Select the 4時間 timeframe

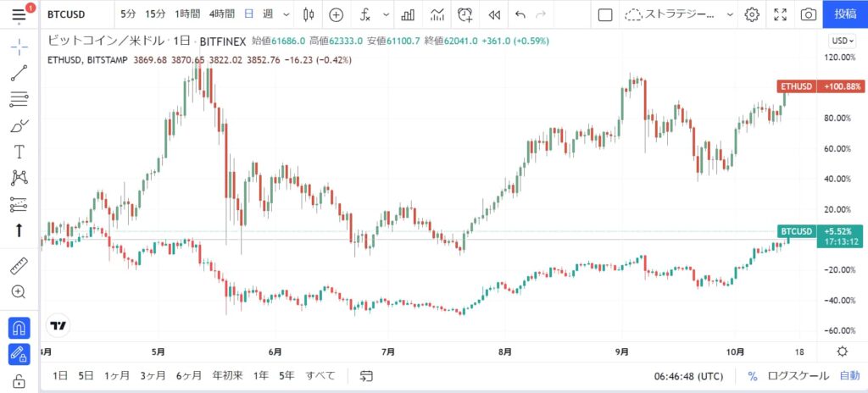click(x=221, y=14)
